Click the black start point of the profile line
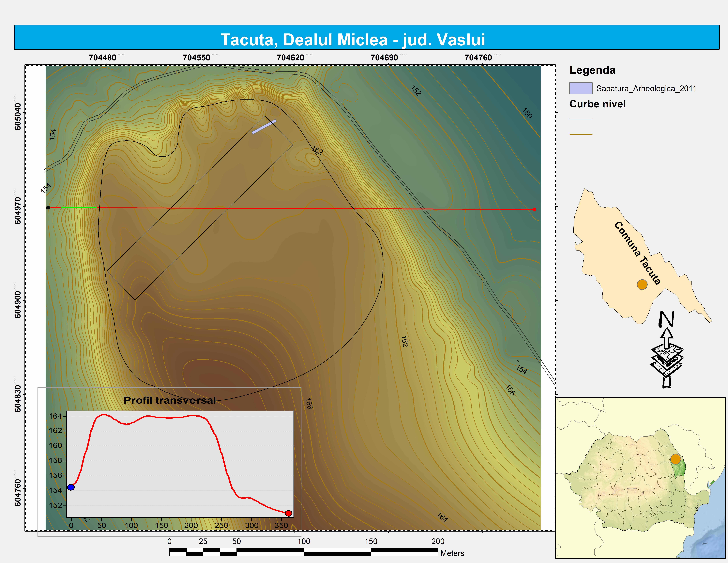728x563 pixels. [48, 207]
